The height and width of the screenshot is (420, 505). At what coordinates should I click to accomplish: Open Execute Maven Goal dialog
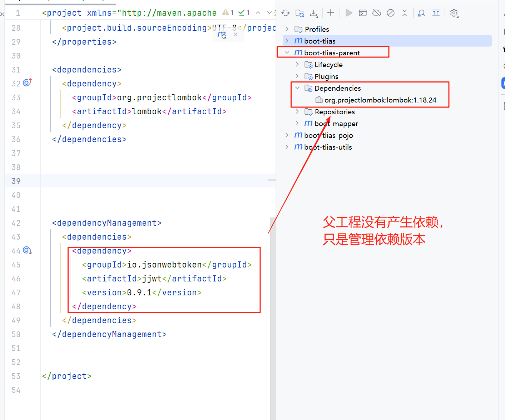coord(363,13)
